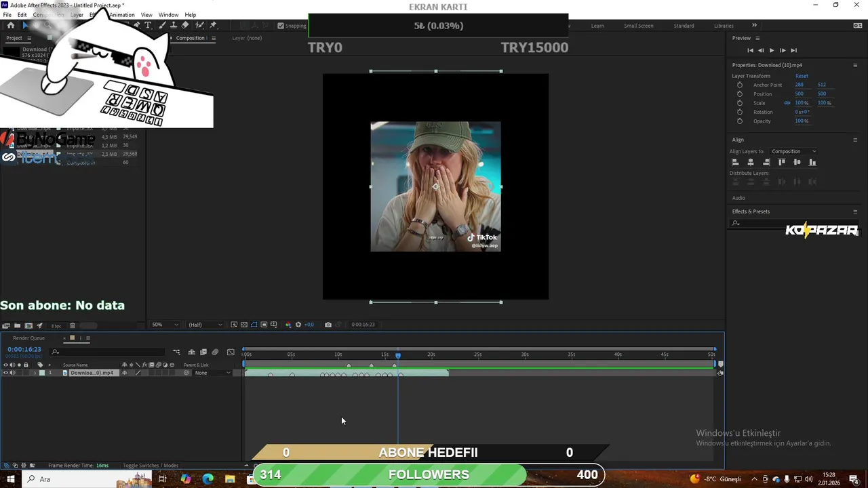
Task: Click the Render Queue tab
Action: pyautogui.click(x=28, y=338)
